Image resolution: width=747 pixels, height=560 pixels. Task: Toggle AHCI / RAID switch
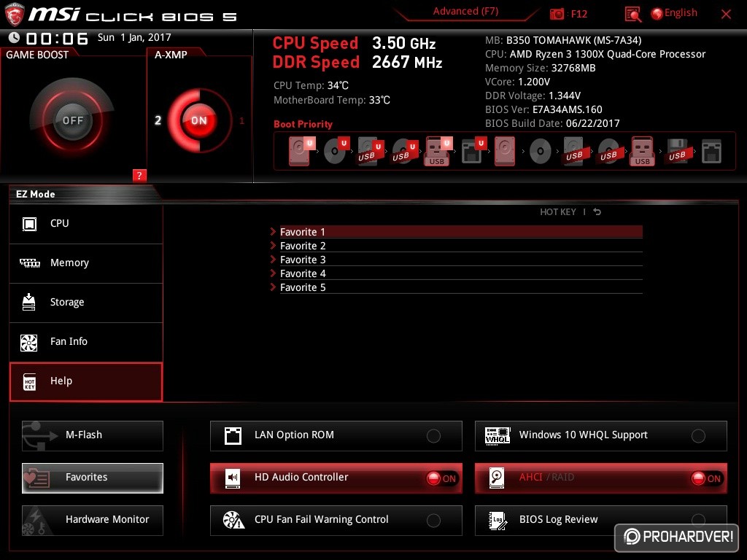point(706,478)
